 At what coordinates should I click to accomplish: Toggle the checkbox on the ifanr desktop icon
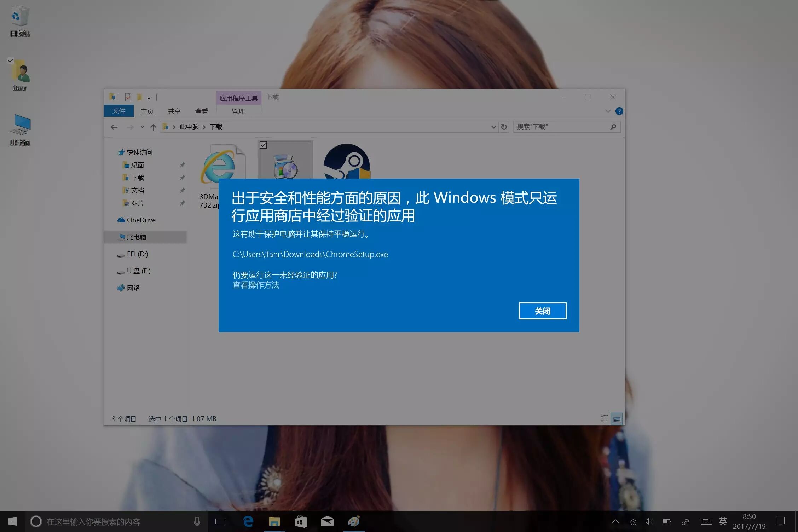11,60
